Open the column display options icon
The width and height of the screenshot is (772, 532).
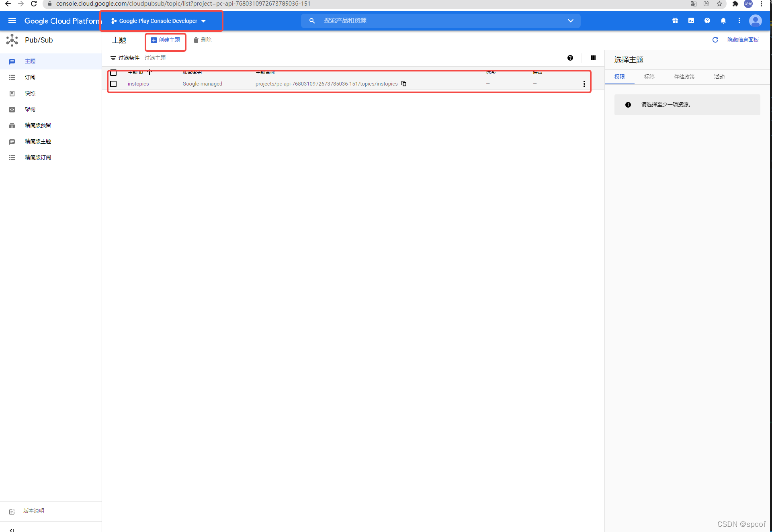tap(593, 58)
